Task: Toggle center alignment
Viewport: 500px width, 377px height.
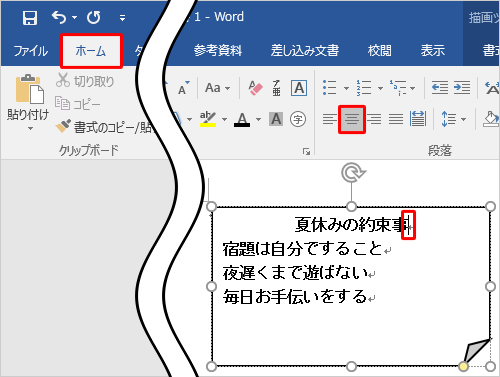Action: 352,119
